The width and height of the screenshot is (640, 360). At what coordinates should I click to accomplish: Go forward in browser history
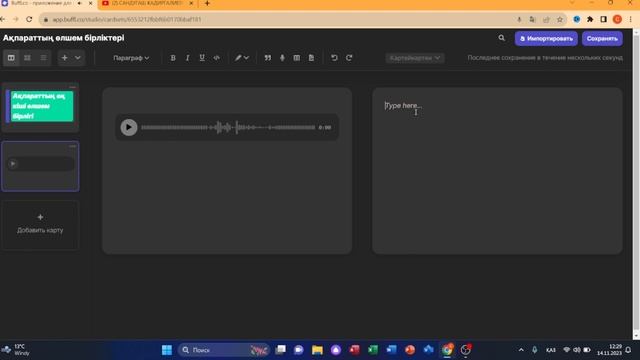(x=16, y=19)
